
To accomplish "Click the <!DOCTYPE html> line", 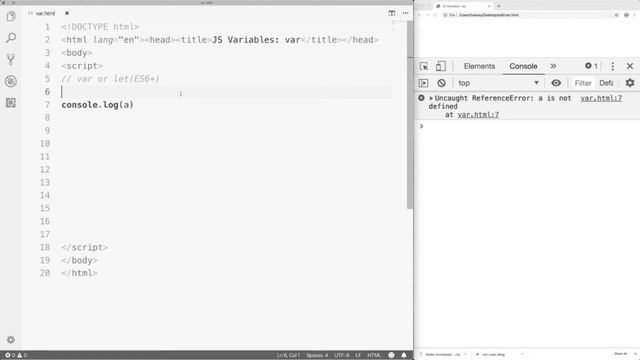I will [100, 27].
